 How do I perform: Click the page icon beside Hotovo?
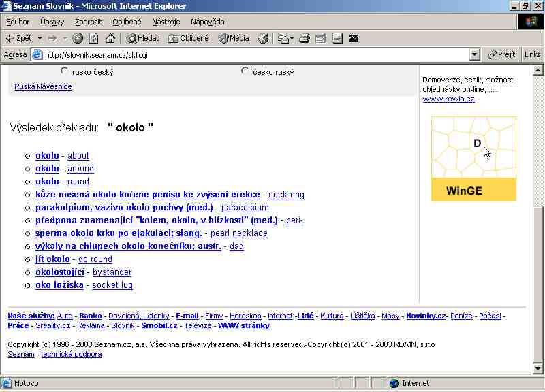click(x=6, y=383)
